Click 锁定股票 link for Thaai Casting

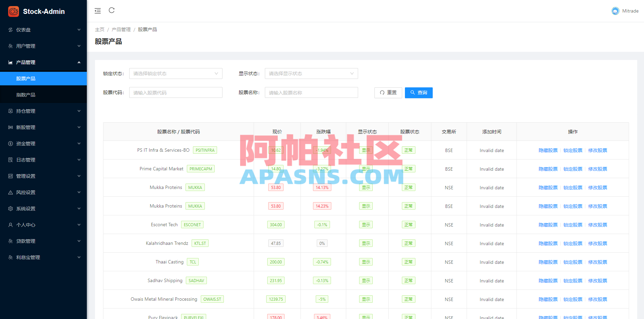pyautogui.click(x=573, y=262)
